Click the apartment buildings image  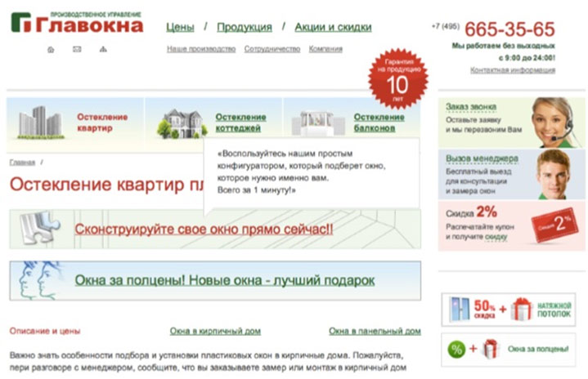pos(40,123)
